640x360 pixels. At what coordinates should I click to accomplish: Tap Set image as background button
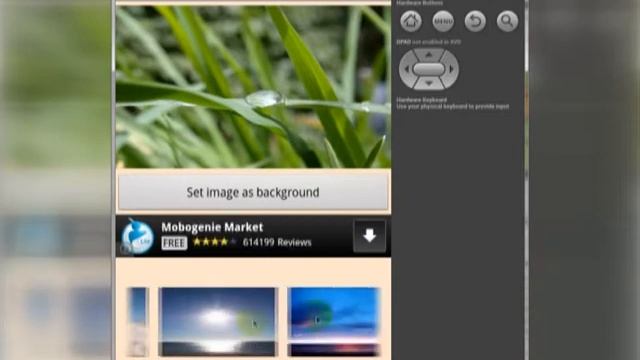tap(253, 192)
